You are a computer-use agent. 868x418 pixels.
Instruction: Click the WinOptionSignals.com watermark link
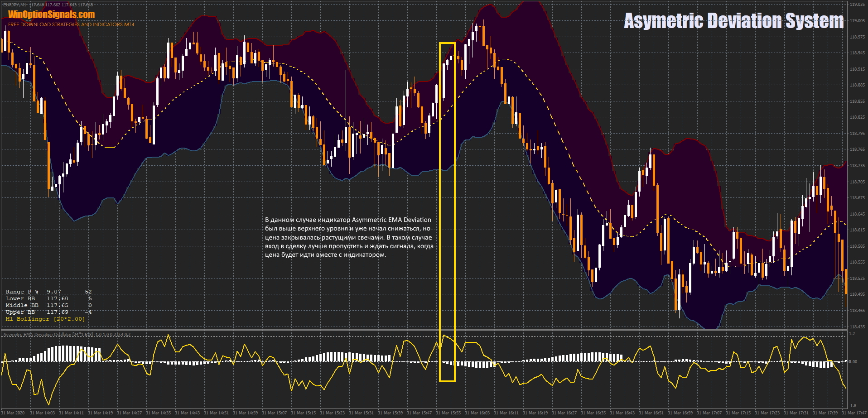pyautogui.click(x=51, y=15)
